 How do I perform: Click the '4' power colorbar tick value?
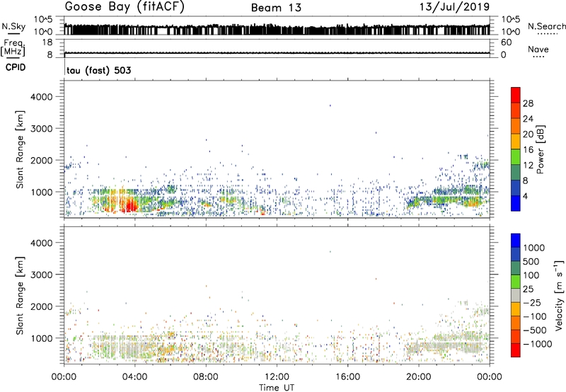[x=525, y=196]
